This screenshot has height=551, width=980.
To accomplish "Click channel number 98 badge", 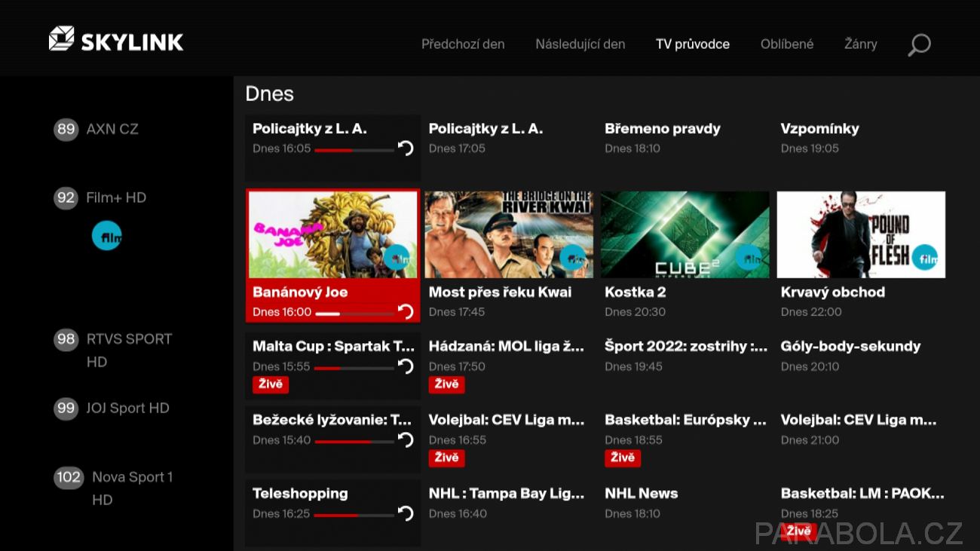I will pos(66,339).
